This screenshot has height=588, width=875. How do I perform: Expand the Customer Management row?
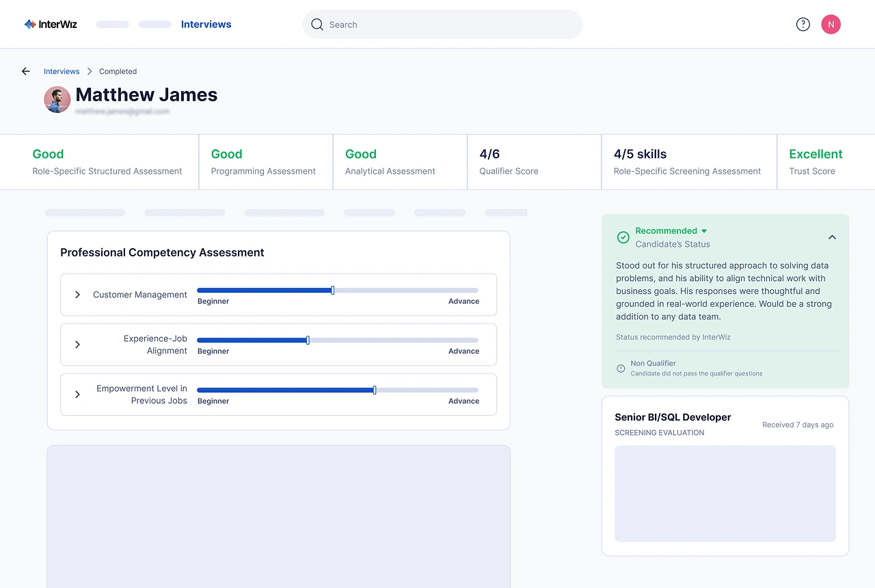click(x=77, y=295)
